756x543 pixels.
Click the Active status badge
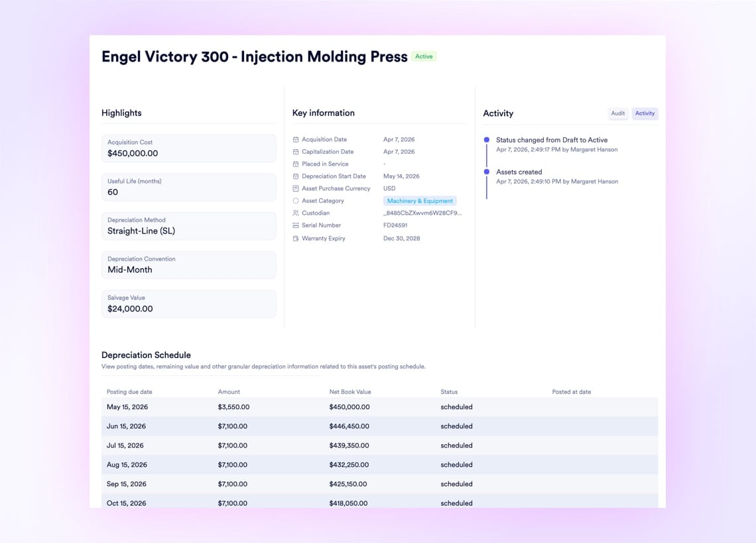click(424, 56)
